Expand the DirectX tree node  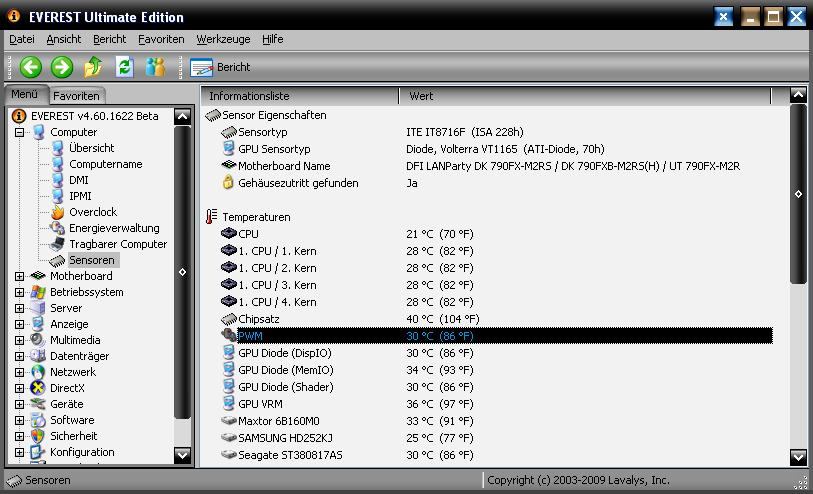coord(19,388)
